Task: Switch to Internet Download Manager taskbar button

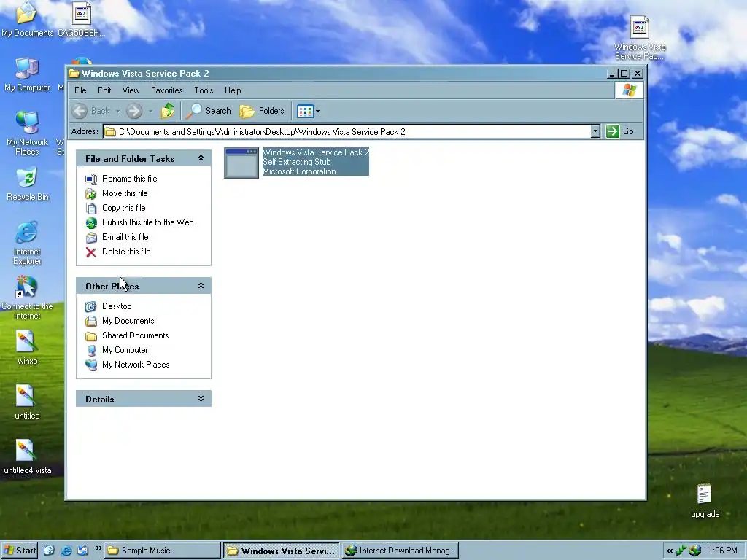Action: pyautogui.click(x=400, y=551)
